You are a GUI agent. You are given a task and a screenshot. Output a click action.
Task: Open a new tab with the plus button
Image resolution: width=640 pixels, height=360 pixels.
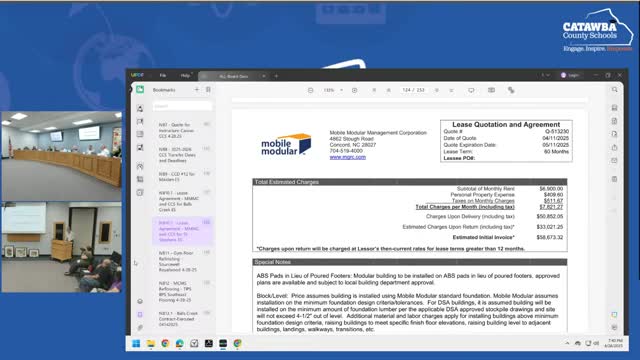point(276,76)
